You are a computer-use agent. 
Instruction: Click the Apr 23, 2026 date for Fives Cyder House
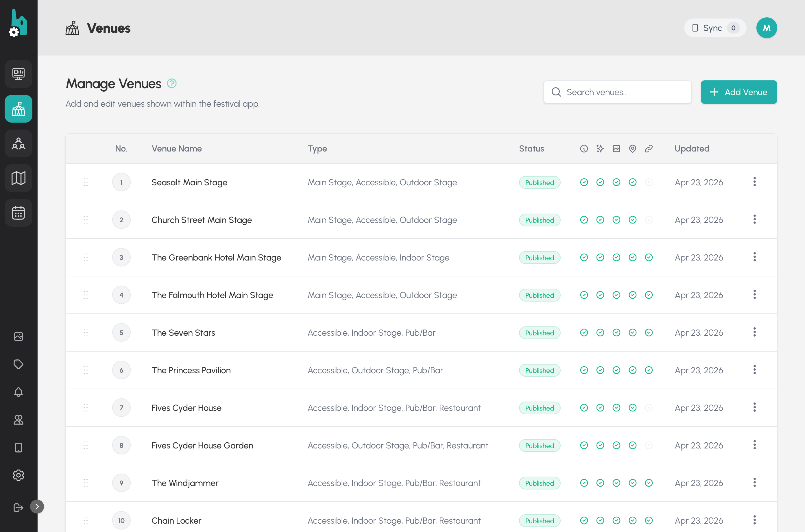click(699, 408)
